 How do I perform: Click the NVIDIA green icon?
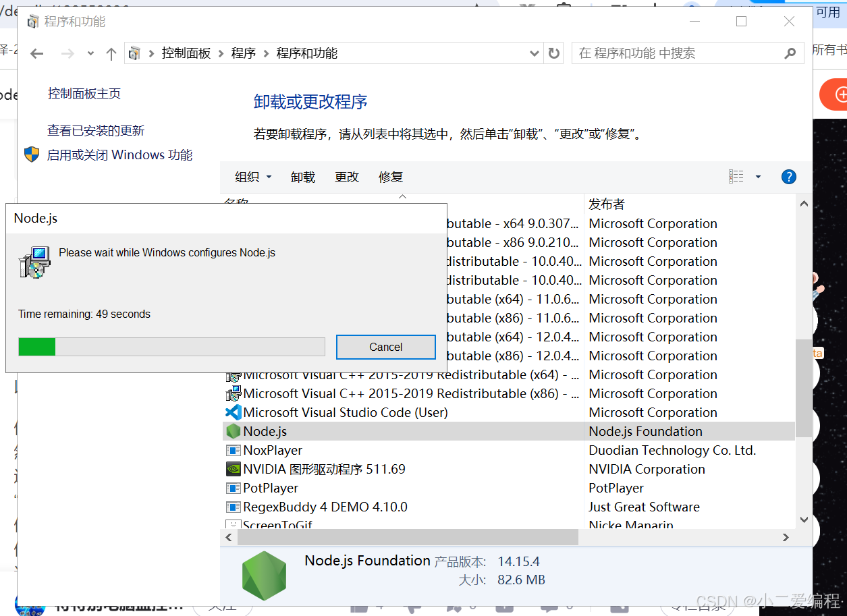[234, 469]
